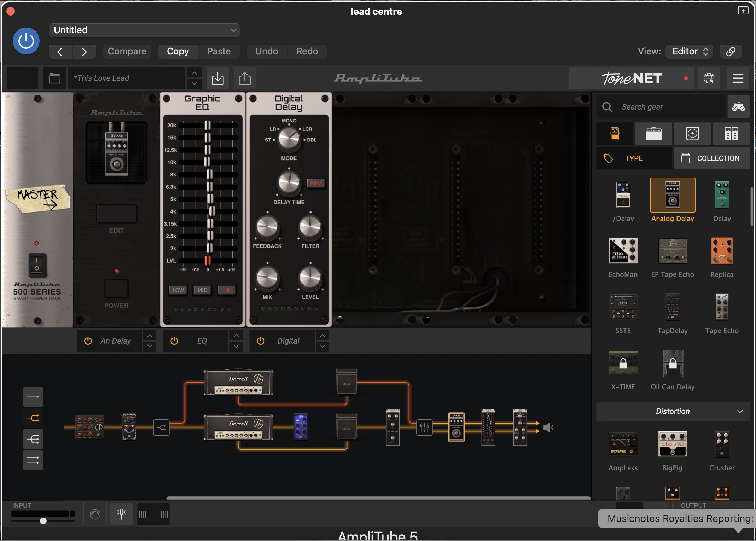Switch to the COLLECTION tab

tap(711, 158)
